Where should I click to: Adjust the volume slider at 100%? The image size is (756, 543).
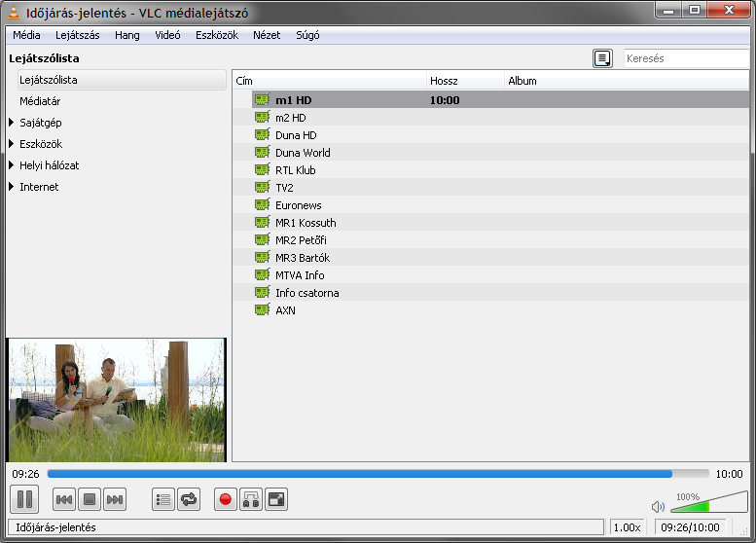pos(708,503)
